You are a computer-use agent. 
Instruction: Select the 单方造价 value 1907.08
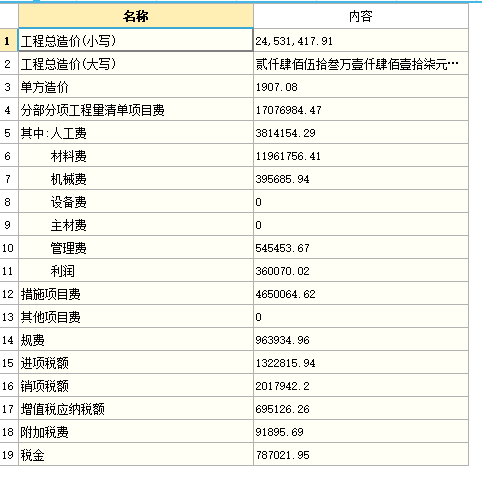pyautogui.click(x=361, y=86)
